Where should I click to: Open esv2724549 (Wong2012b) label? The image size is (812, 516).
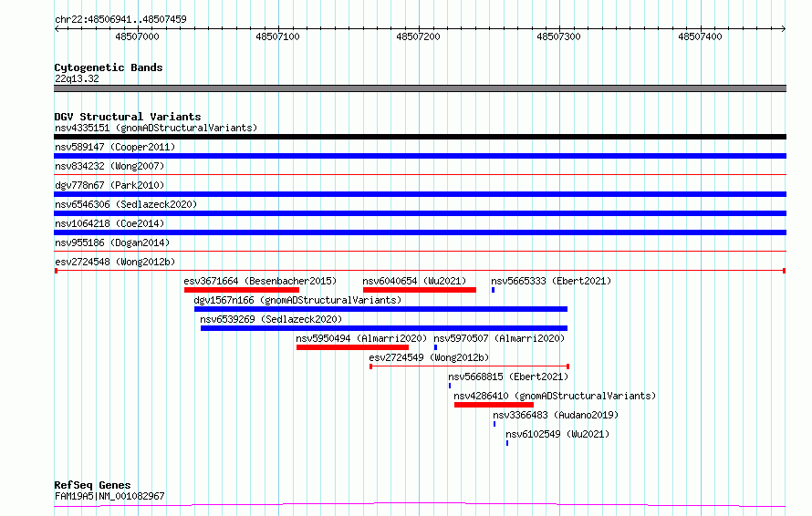click(429, 357)
